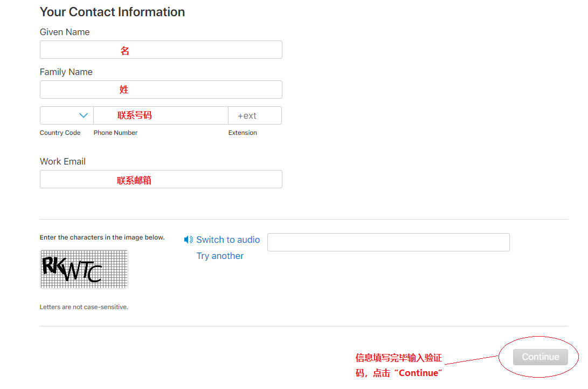Click the blue chevron in Country Code box
The height and width of the screenshot is (389, 588).
click(x=84, y=115)
